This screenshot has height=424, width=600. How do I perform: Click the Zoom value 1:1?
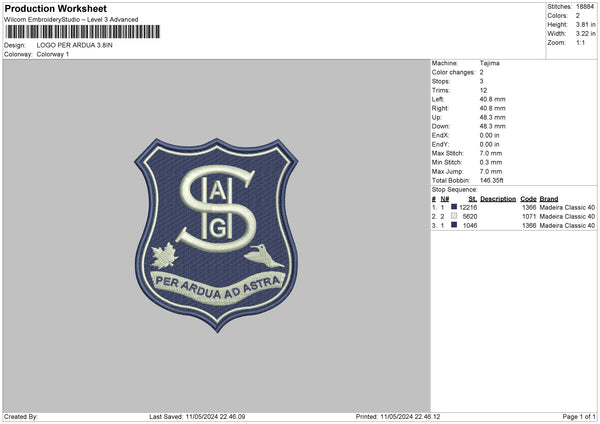click(x=580, y=42)
